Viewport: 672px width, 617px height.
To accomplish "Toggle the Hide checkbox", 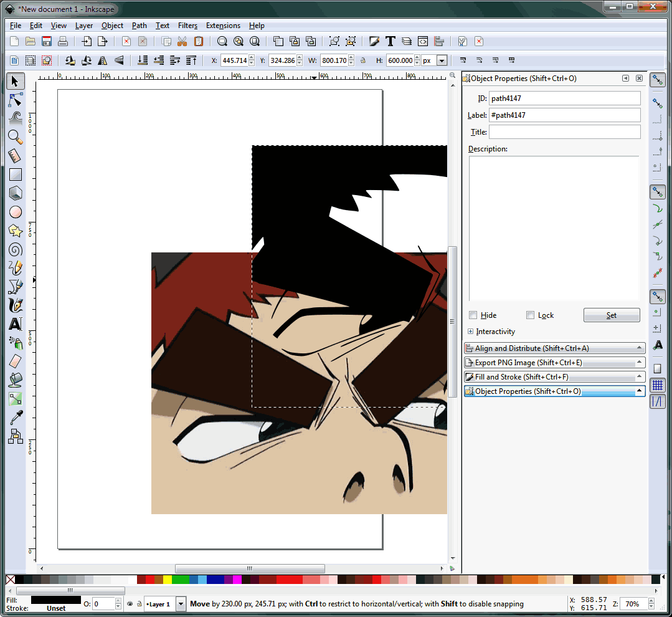I will pyautogui.click(x=473, y=315).
